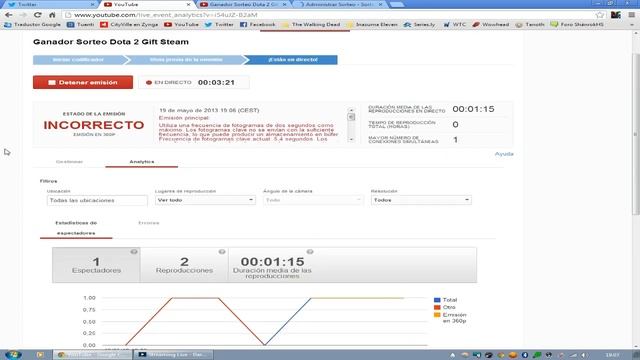Viewport: 640px width, 360px height.
Task: Go to browser home page icon
Action: point(52,15)
